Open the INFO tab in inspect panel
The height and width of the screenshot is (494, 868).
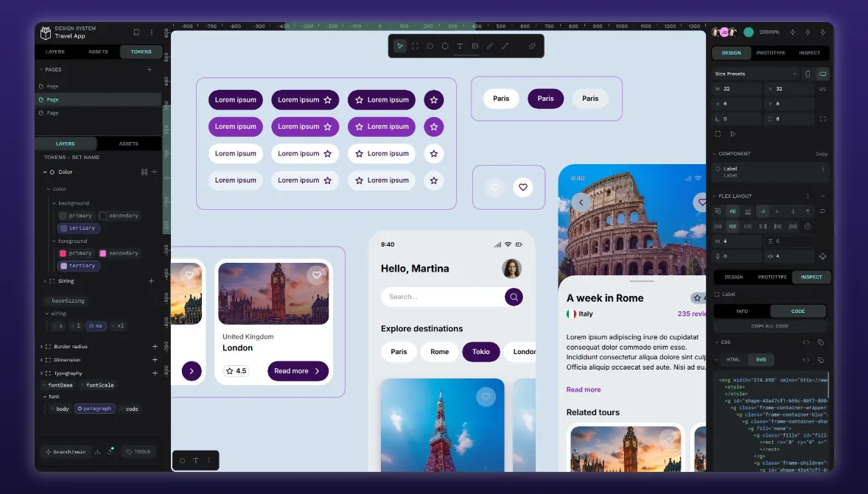[x=742, y=311]
